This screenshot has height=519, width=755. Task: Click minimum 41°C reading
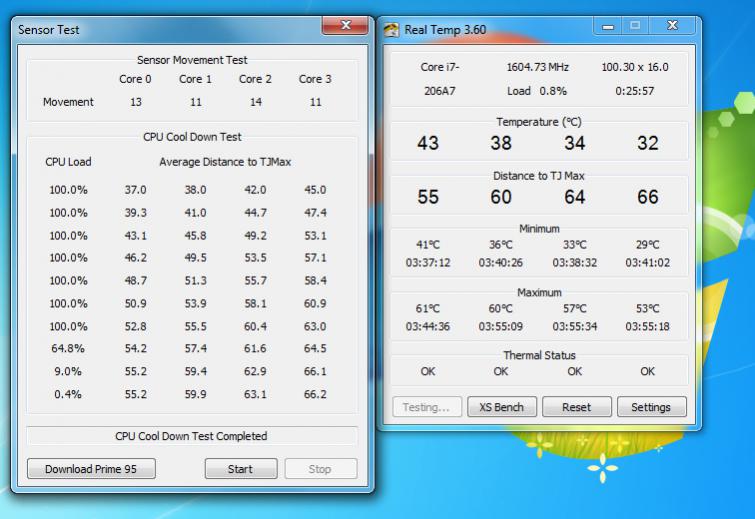[x=428, y=245]
